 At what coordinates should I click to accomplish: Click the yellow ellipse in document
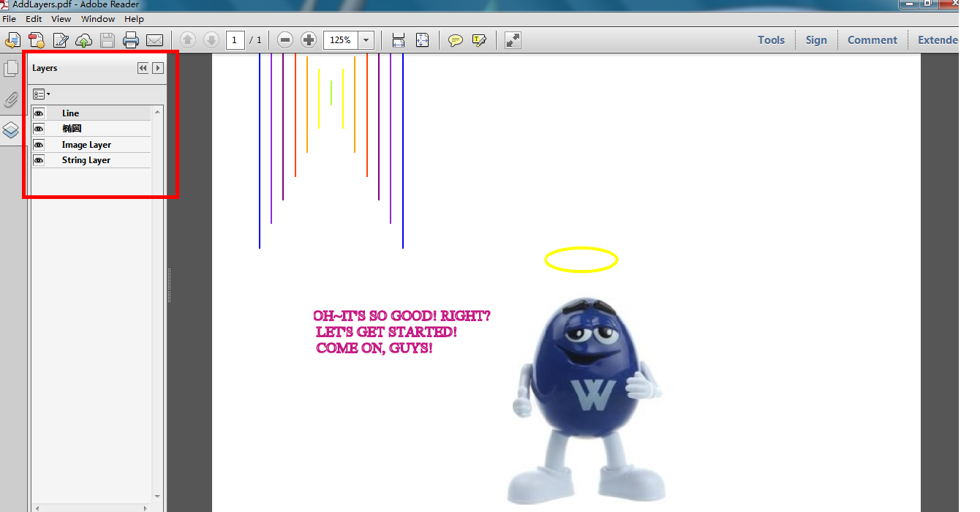(581, 260)
